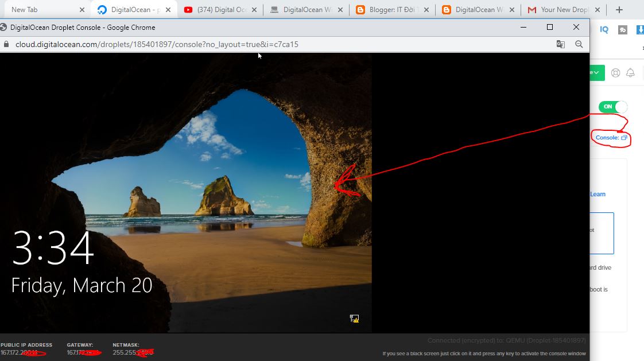Open the notification bell on DigitalOcean

point(630,72)
